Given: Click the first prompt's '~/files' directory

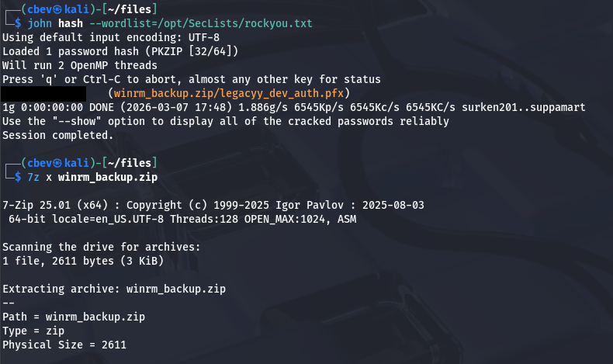Looking at the screenshot, I should 135,9.
